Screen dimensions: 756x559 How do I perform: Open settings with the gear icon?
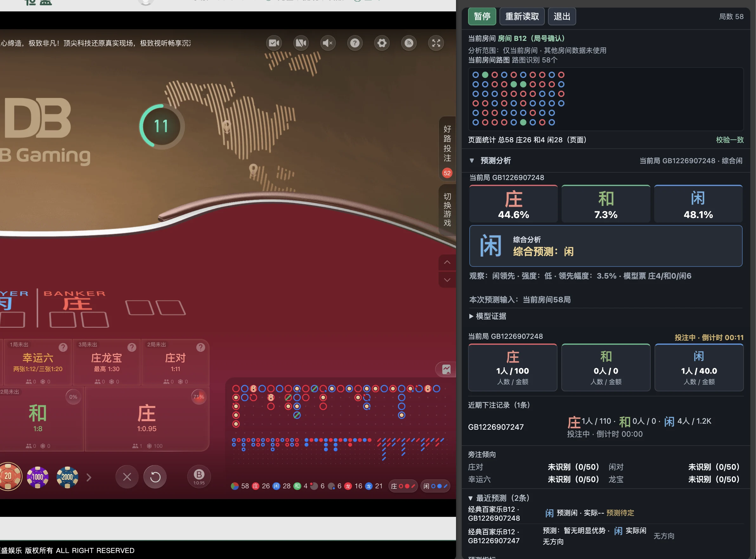pyautogui.click(x=382, y=43)
